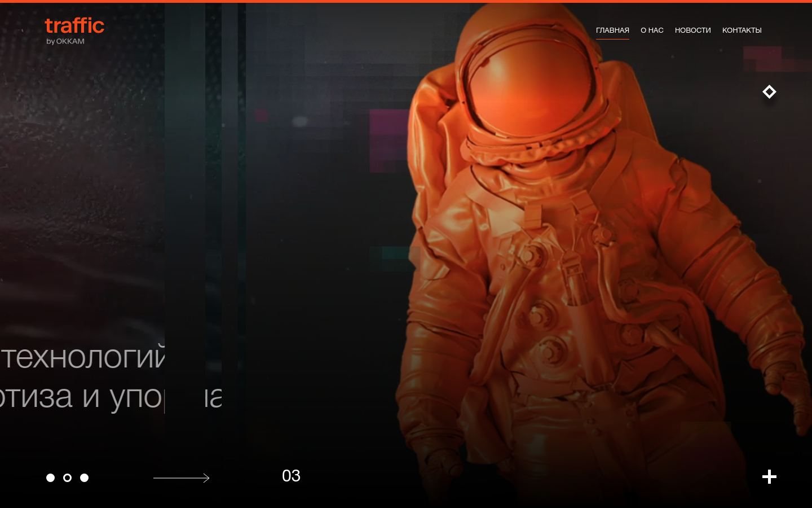Open the traffic by OKKAM logo

click(x=74, y=31)
